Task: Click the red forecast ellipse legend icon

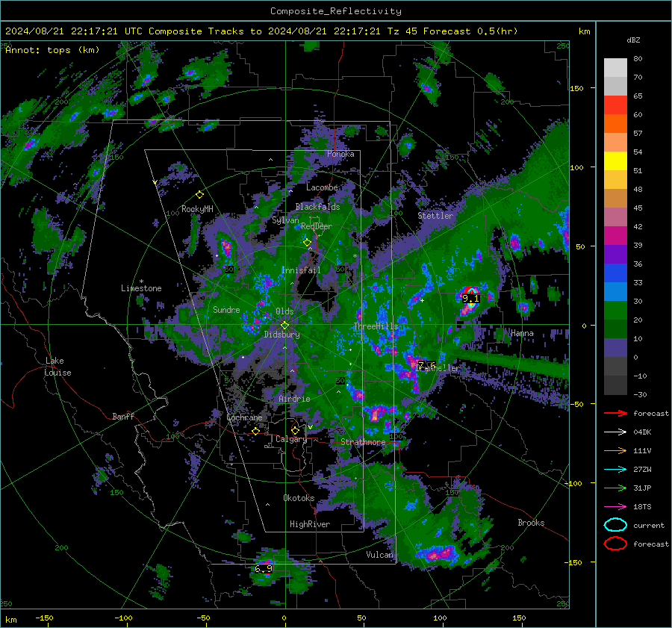Action: click(615, 544)
